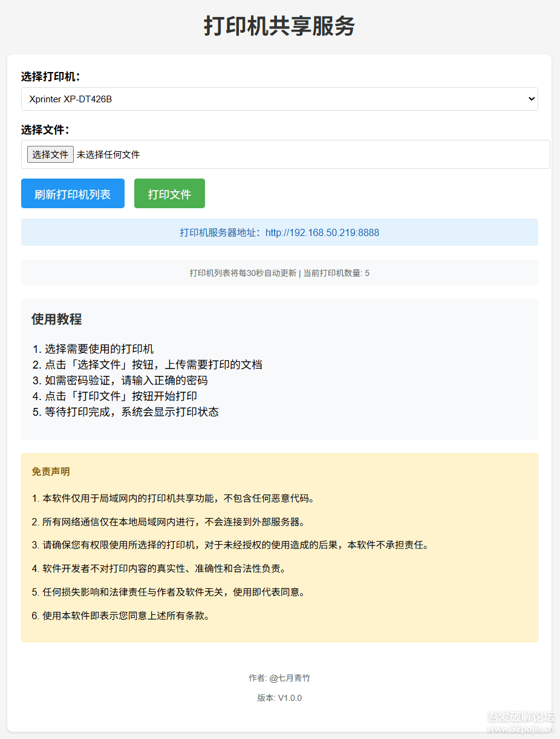Click the 打印机共享服务 page title
This screenshot has height=739, width=560.
[x=279, y=27]
